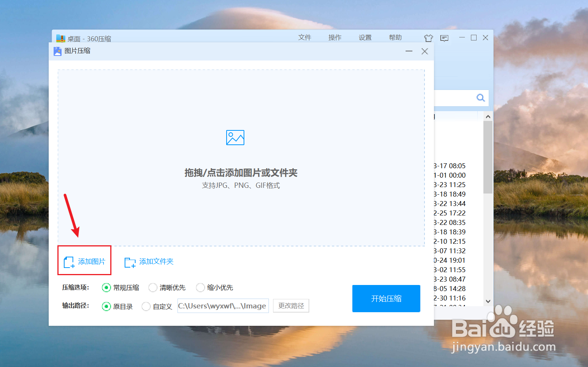Viewport: 588px width, 367px height.
Task: Click the scrollbar down arrow
Action: point(488,301)
